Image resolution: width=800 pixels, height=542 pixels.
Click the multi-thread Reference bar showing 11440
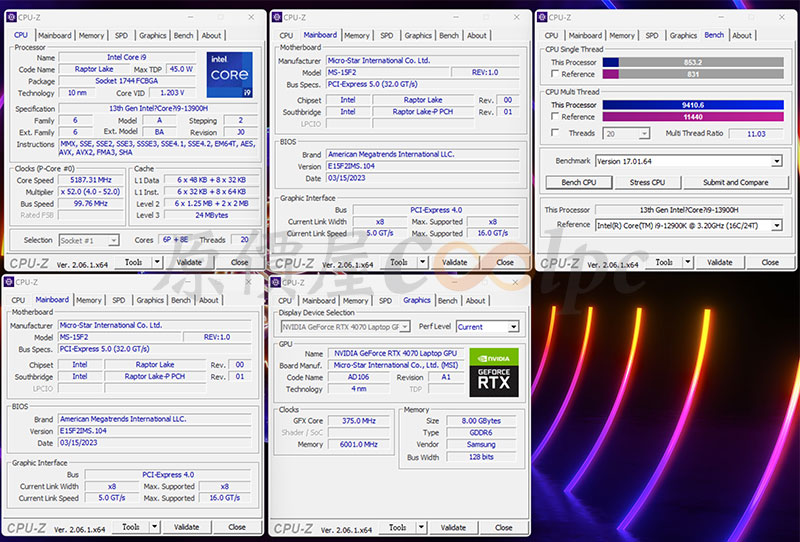(x=693, y=116)
